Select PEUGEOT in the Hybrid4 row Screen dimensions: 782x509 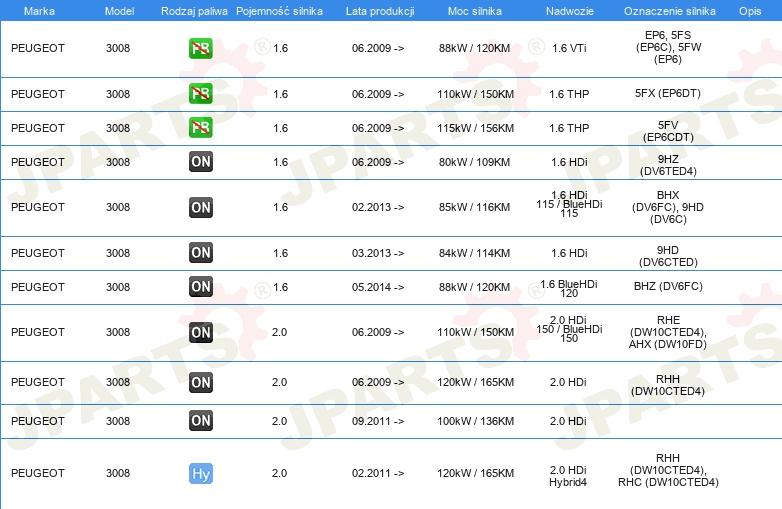coord(38,473)
